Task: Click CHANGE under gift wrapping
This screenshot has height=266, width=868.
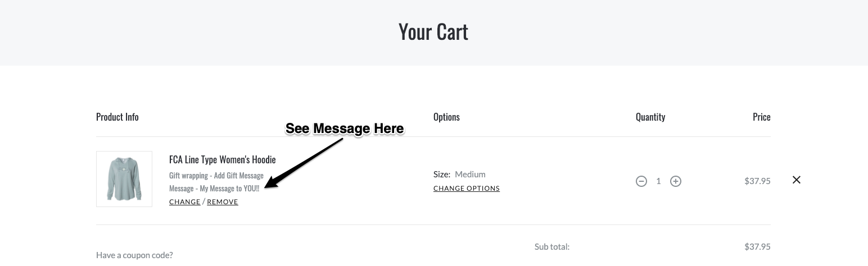Action: click(184, 202)
